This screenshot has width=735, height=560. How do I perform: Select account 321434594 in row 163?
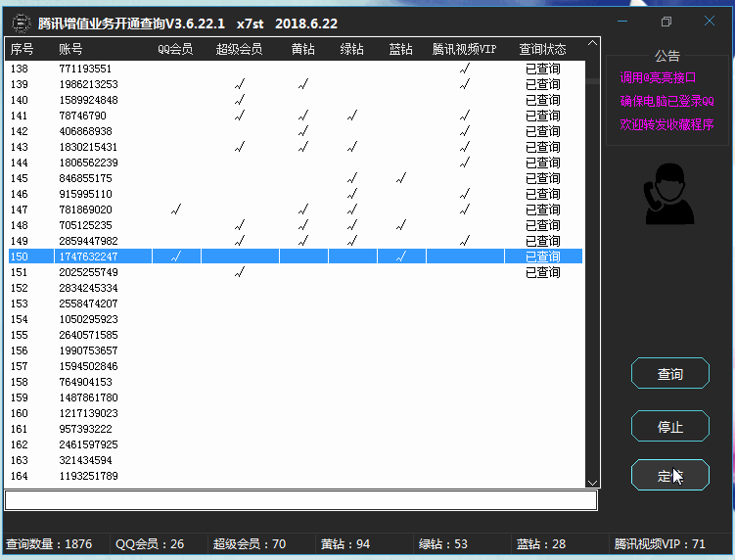click(x=85, y=460)
